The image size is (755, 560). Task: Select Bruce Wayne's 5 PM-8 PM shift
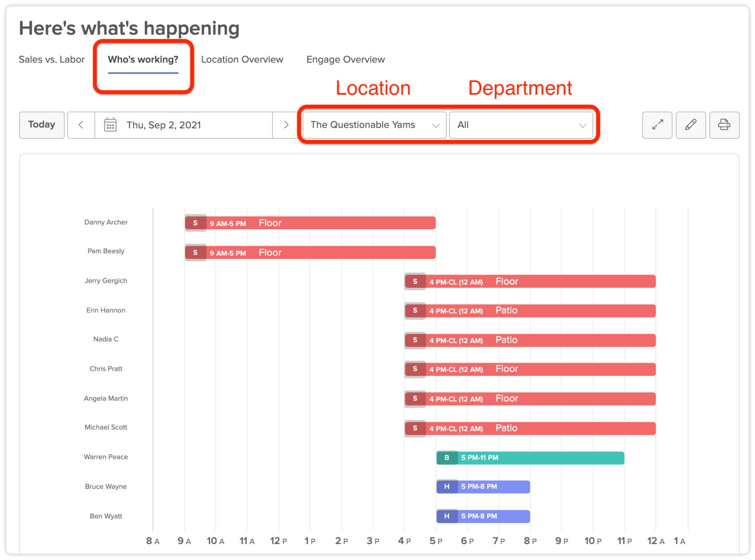483,487
